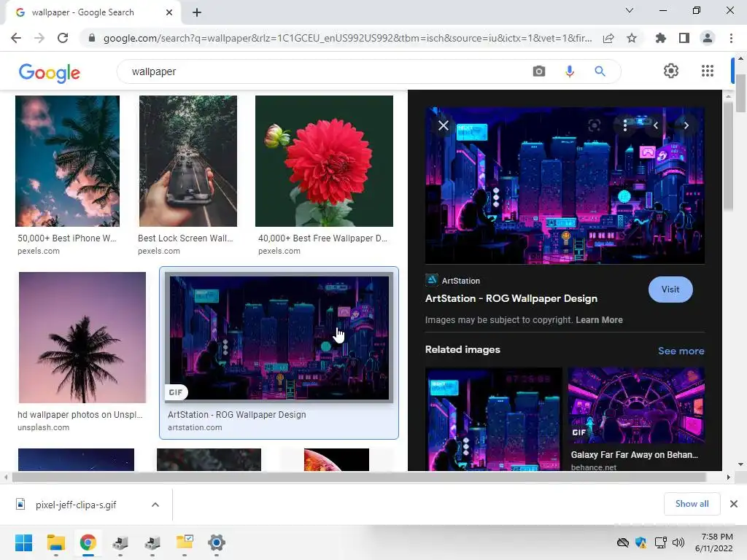Viewport: 747px width, 560px height.
Task: Open the red dahlia flower thumbnail
Action: (324, 161)
